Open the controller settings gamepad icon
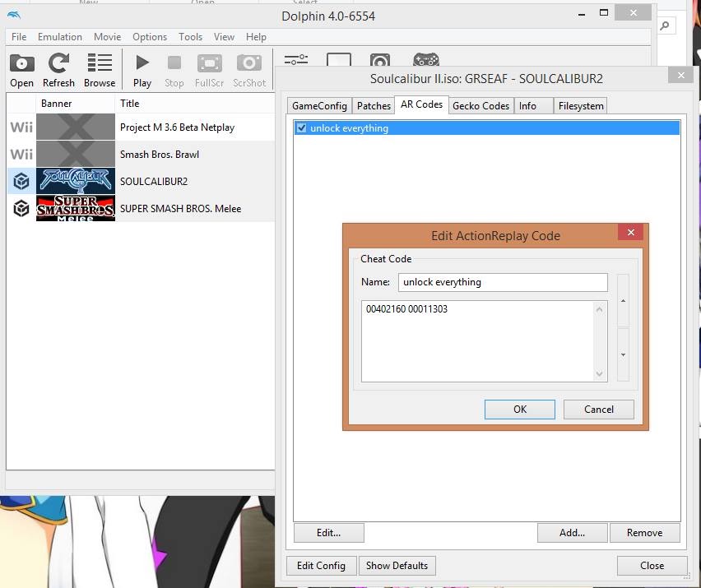The image size is (701, 588). click(x=426, y=59)
